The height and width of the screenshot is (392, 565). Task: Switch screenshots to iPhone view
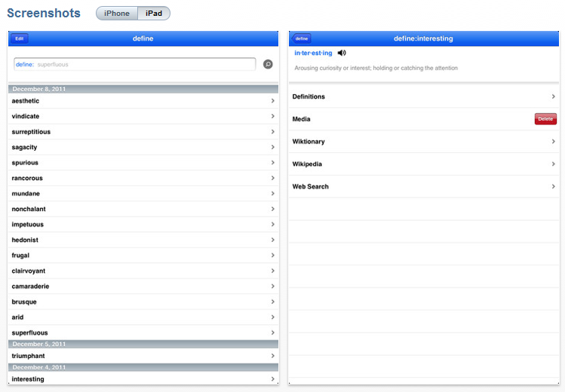pos(117,14)
